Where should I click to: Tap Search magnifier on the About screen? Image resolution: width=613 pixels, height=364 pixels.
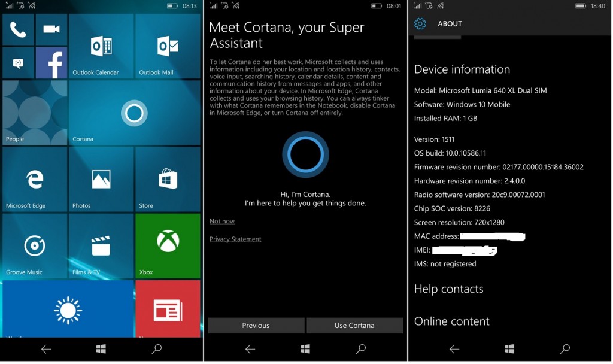coord(565,349)
